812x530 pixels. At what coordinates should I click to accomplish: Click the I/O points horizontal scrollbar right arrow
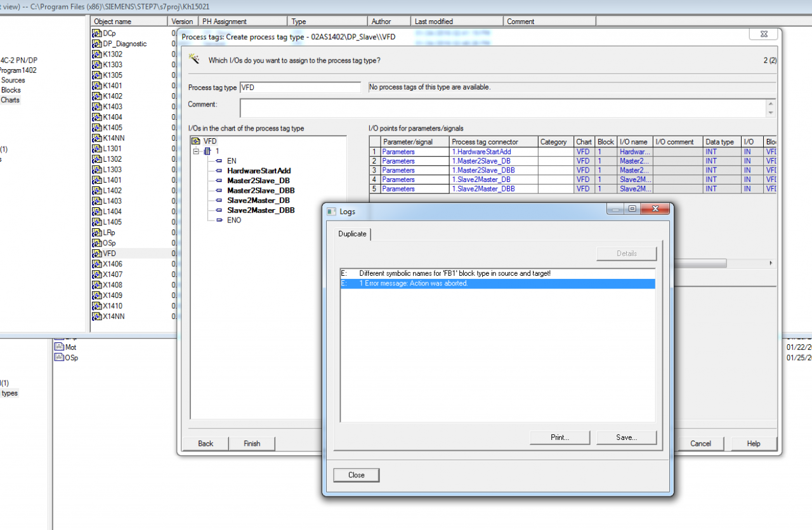(771, 262)
